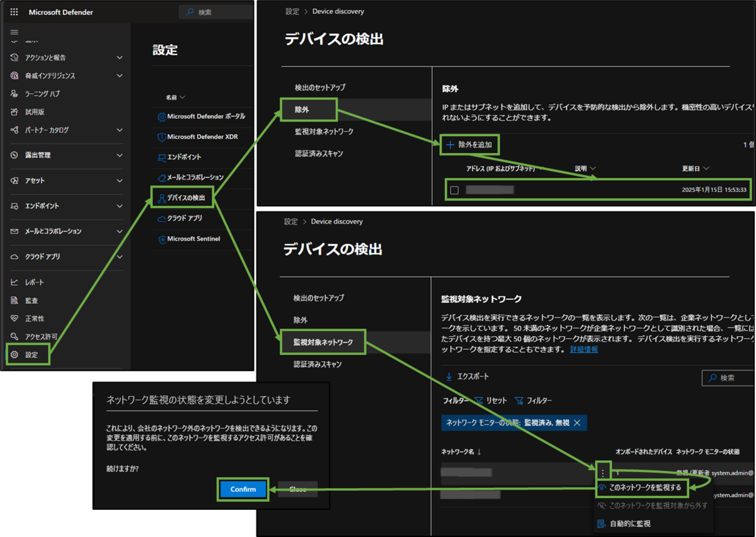Click the エクスポート button label
Screen dimensions: 756x537
point(473,376)
